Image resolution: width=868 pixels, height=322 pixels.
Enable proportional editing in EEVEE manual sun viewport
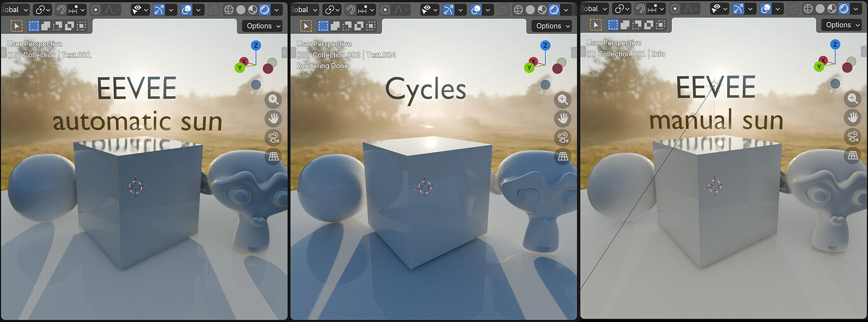675,9
